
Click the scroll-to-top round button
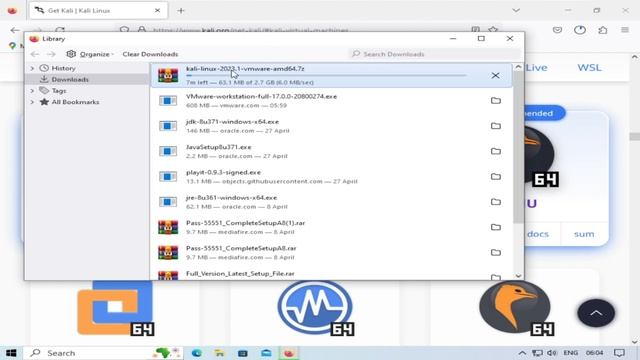pyautogui.click(x=596, y=313)
